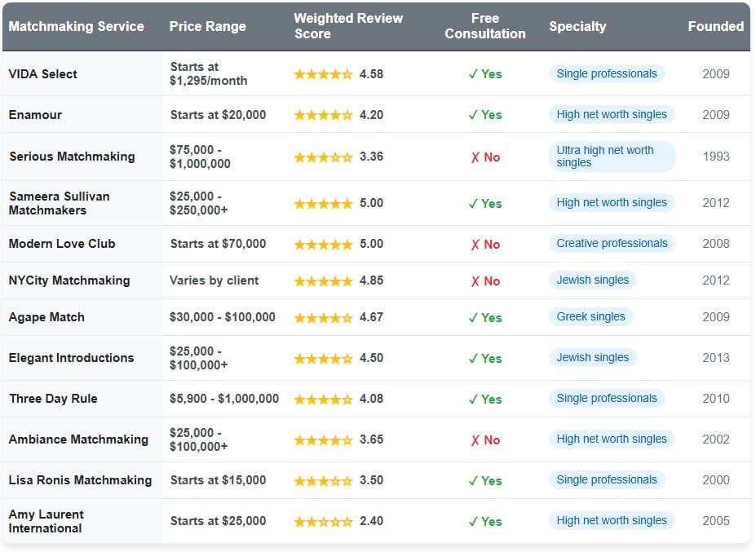
Task: Sort by the Matchmaking Service column header
Action: click(76, 26)
